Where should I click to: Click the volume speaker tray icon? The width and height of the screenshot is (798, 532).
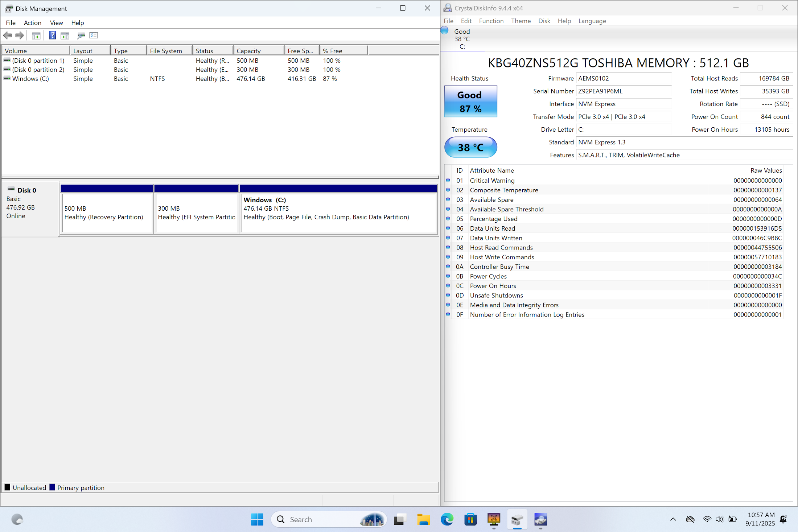719,519
